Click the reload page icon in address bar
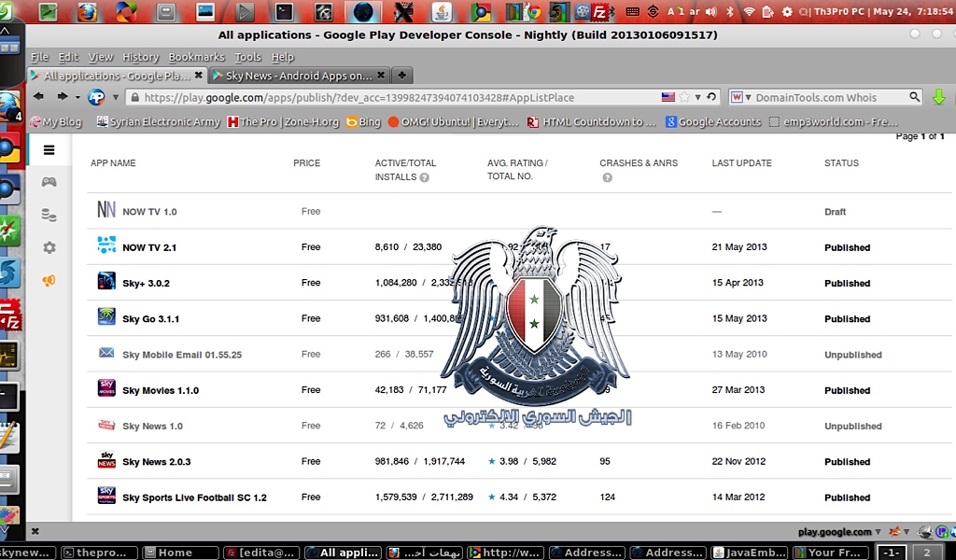This screenshot has height=560, width=956. (710, 97)
